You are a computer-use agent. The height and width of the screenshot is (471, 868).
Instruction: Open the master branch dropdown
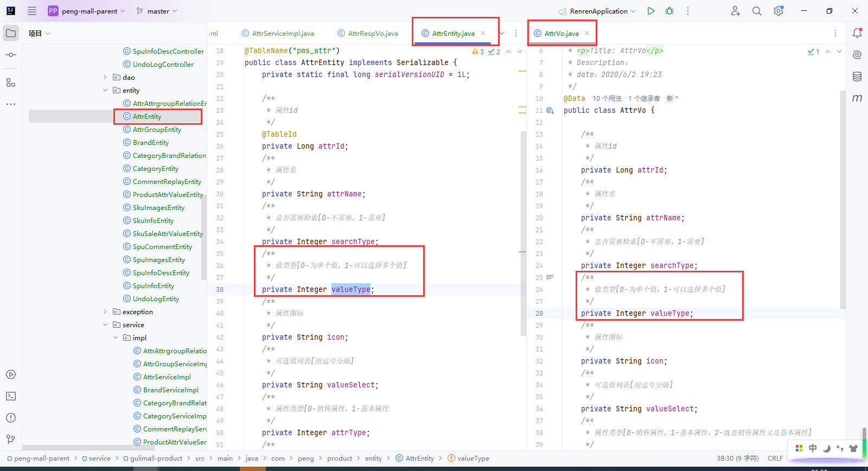(157, 11)
